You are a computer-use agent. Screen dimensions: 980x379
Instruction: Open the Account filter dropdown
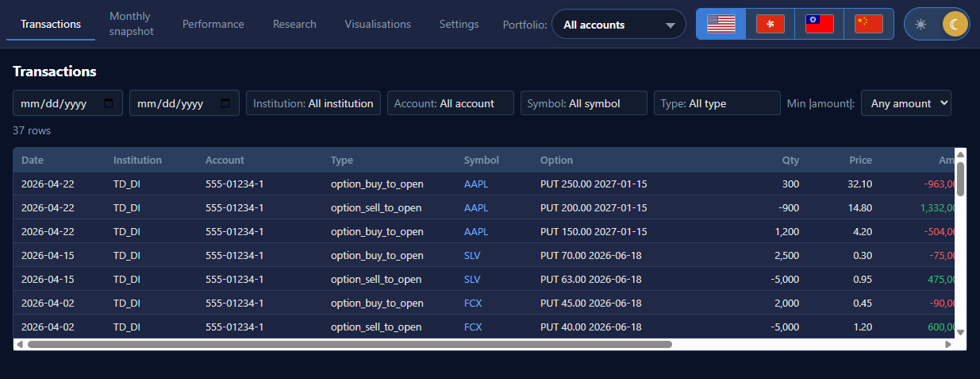coord(451,103)
